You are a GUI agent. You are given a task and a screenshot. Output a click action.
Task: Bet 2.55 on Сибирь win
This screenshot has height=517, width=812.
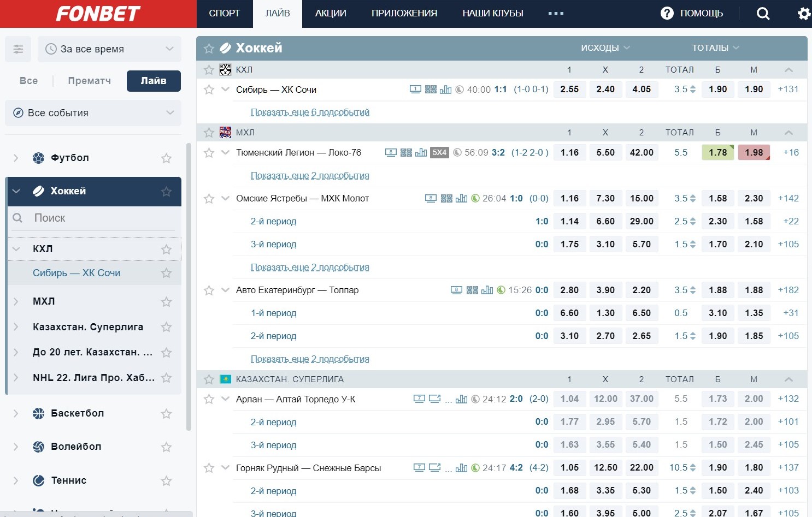[x=569, y=90]
